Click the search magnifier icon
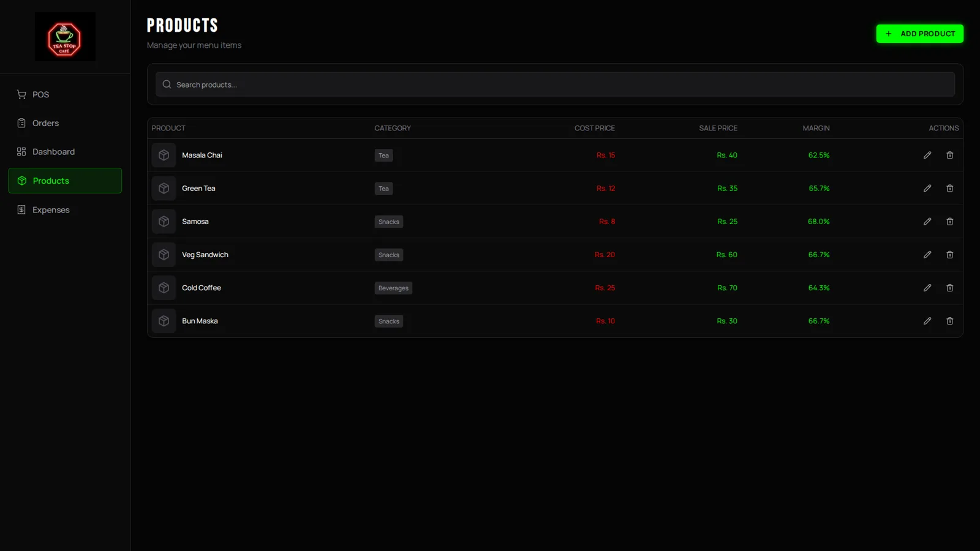Screen dimensions: 980x551 167,84
